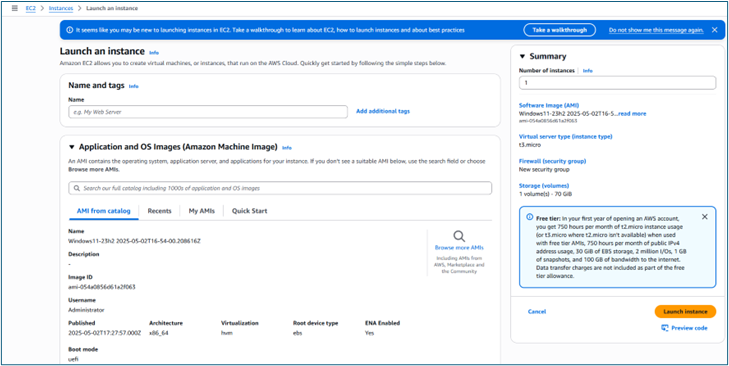This screenshot has width=729, height=366.
Task: Click the read more link in the Summary
Action: coord(632,113)
